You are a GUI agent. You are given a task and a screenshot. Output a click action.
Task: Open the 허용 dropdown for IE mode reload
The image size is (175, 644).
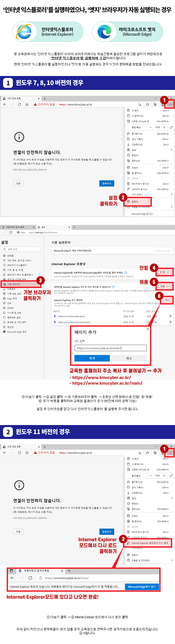point(165,286)
